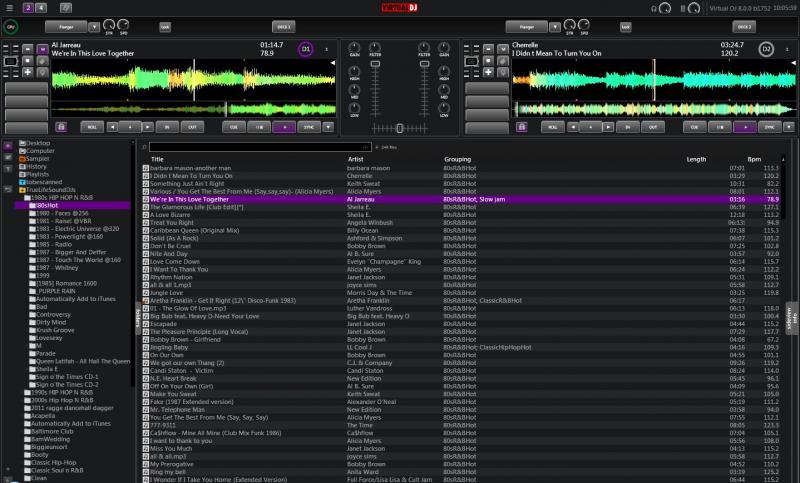Toggle the left deck M master button
The width and height of the screenshot is (800, 483).
click(43, 49)
